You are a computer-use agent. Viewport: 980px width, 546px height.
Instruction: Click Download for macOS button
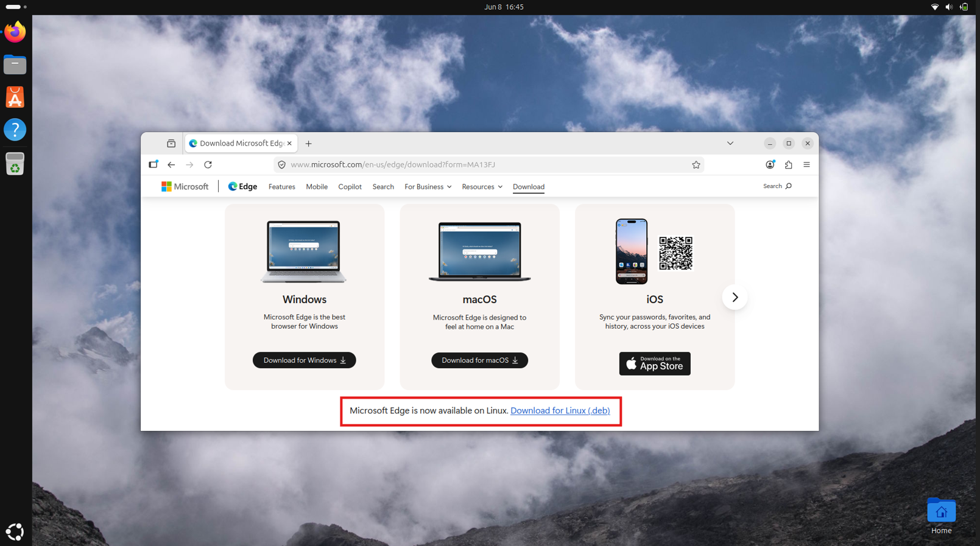[x=479, y=360]
